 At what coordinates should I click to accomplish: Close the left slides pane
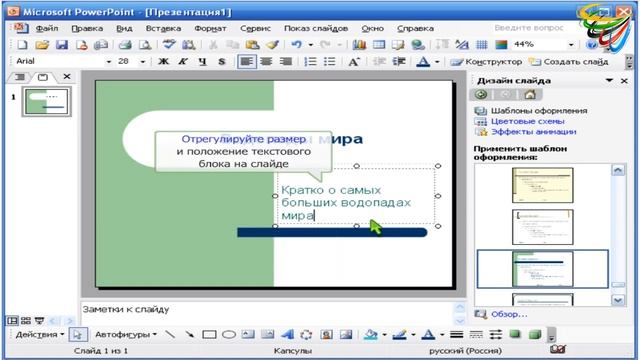point(67,76)
